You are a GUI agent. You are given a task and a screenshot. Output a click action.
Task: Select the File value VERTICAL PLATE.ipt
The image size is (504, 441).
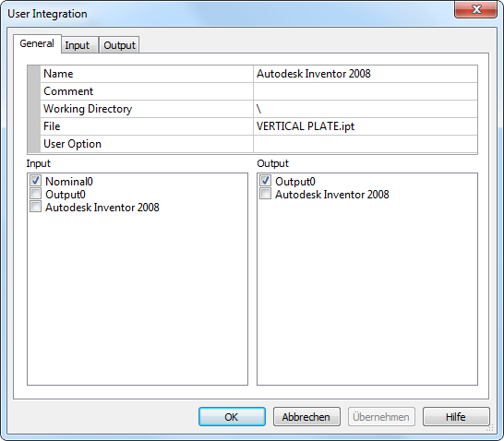pos(366,126)
